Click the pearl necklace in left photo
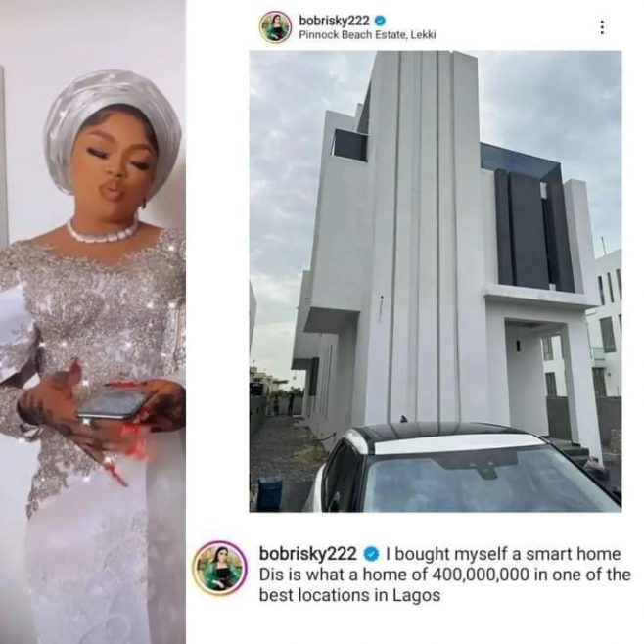The image size is (644, 644). [103, 234]
